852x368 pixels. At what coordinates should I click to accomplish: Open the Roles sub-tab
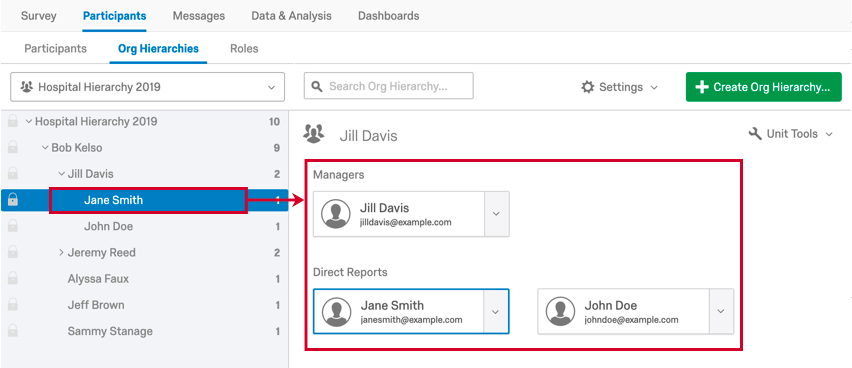pyautogui.click(x=244, y=48)
